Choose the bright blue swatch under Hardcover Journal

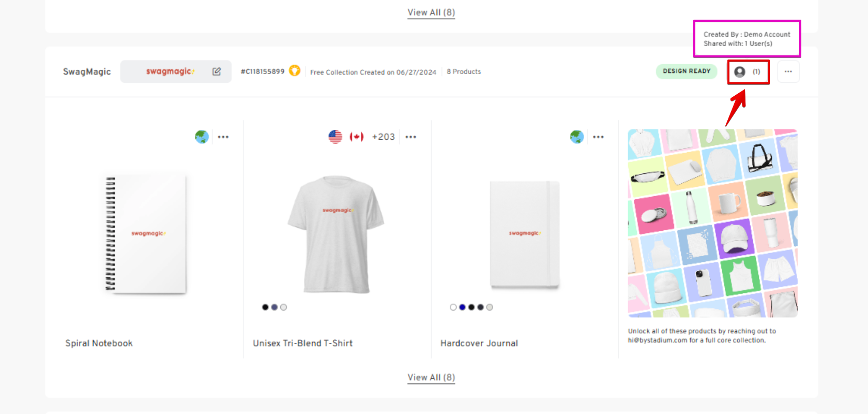pos(462,307)
